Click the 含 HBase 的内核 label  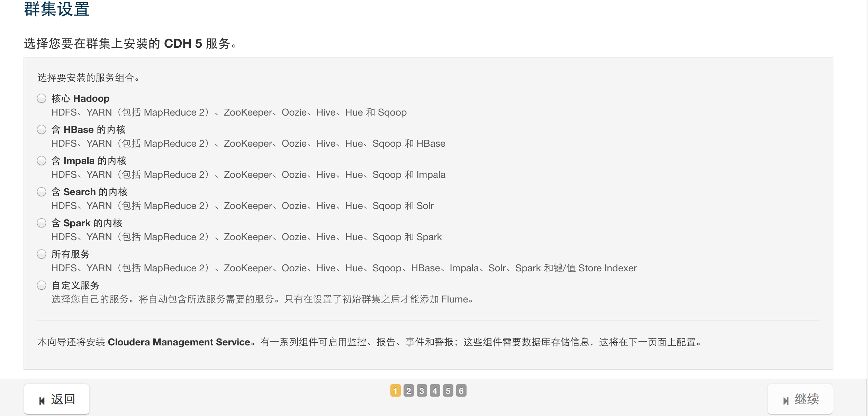(x=88, y=130)
